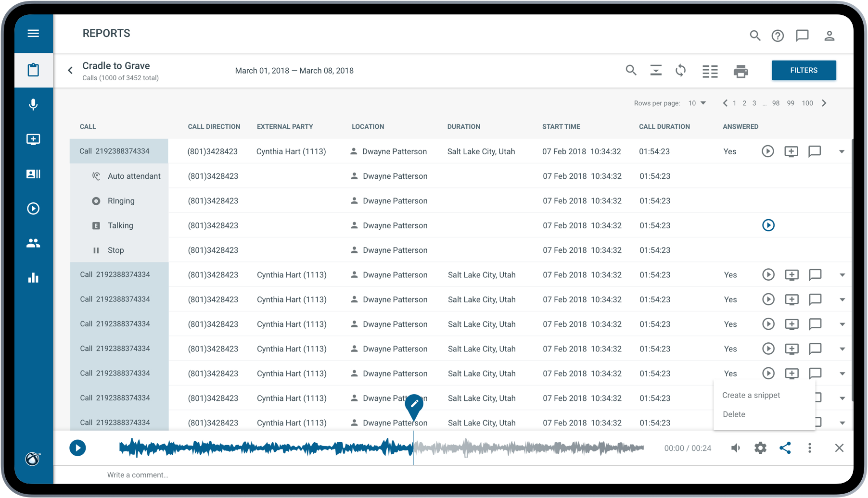Collapse the first expanded call row
868x498 pixels.
coord(842,151)
